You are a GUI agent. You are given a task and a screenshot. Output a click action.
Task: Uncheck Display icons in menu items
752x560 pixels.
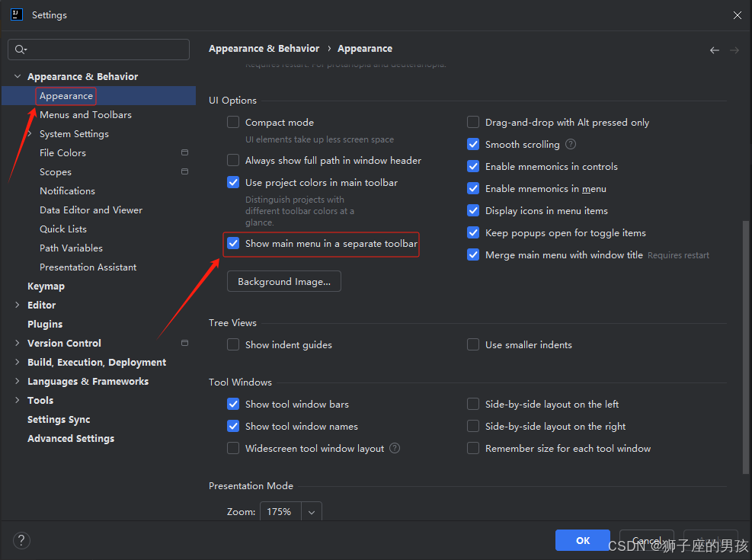tap(473, 210)
